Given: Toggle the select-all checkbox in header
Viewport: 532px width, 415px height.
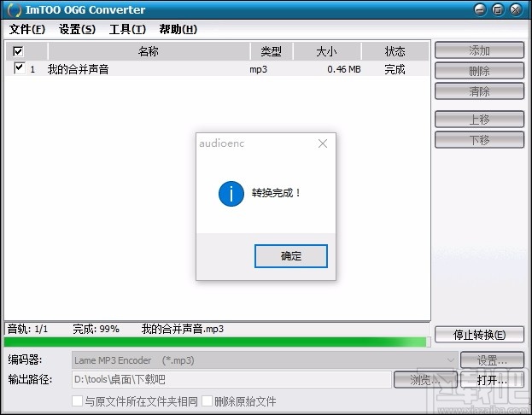Looking at the screenshot, I should pos(18,51).
